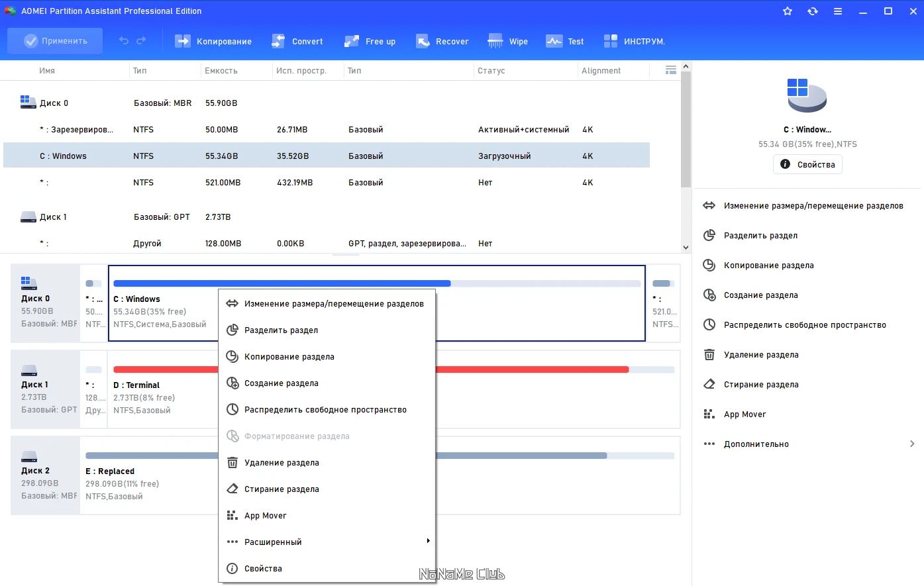Screen dimensions: 924x586
Task: Click the Apply (Применить) button
Action: (x=55, y=41)
